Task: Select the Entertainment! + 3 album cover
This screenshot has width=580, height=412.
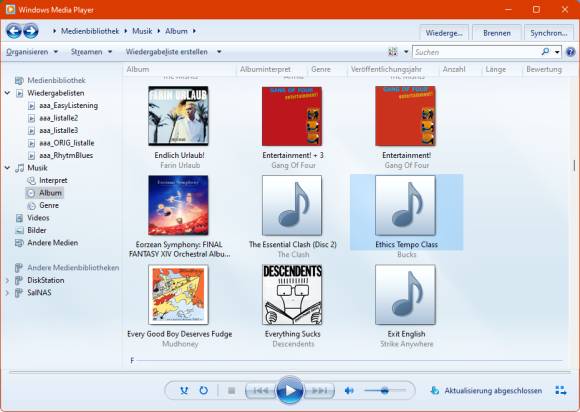Action: click(292, 116)
